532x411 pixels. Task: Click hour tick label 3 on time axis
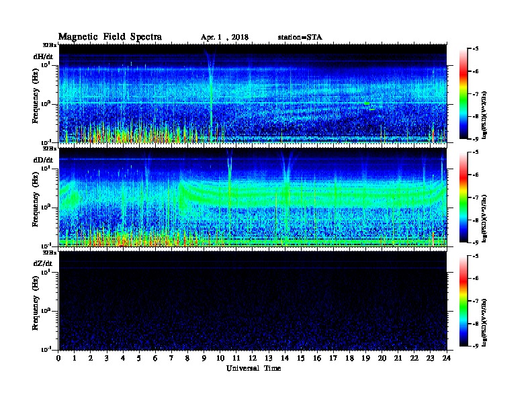pyautogui.click(x=107, y=358)
